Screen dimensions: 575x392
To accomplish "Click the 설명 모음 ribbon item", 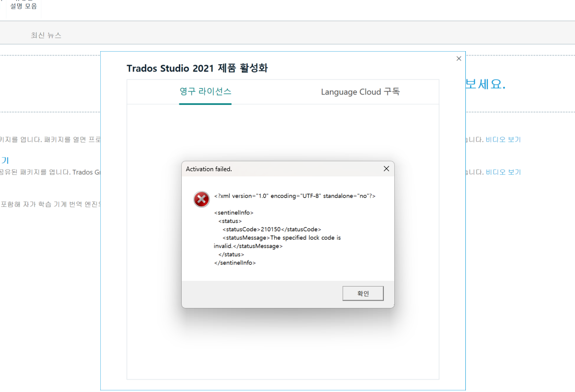I will click(x=23, y=6).
